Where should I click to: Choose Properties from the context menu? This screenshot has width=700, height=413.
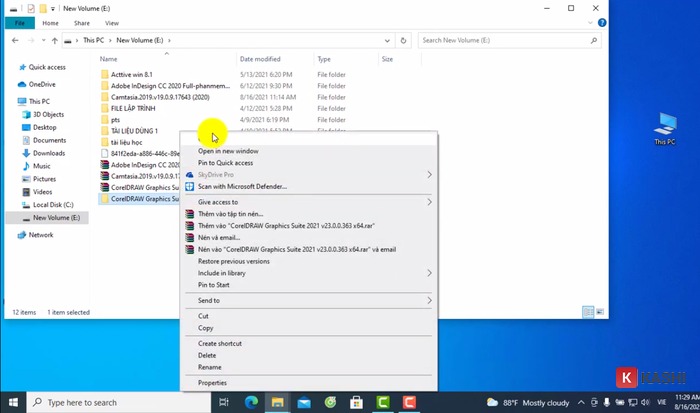[x=212, y=382]
